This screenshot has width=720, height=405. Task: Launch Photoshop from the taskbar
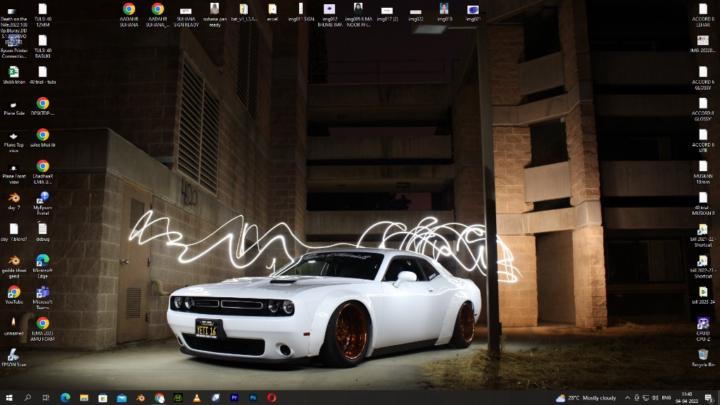253,398
